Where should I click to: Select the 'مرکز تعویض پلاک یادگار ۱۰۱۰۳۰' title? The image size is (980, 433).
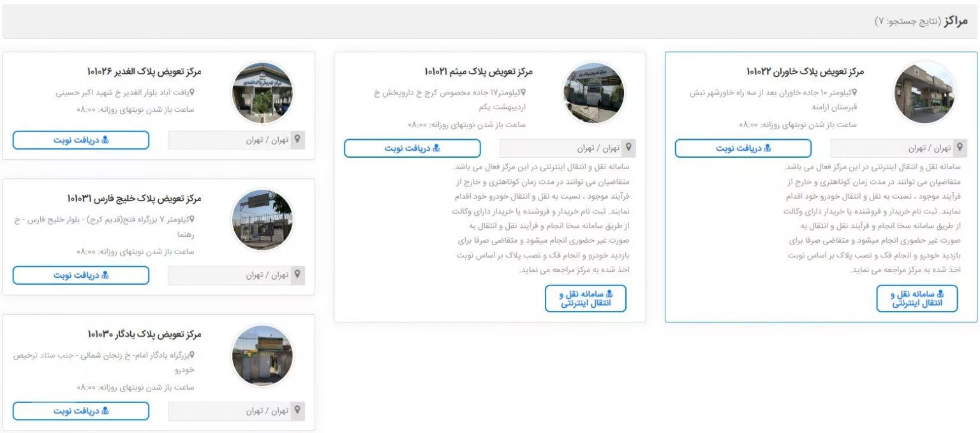(x=144, y=334)
